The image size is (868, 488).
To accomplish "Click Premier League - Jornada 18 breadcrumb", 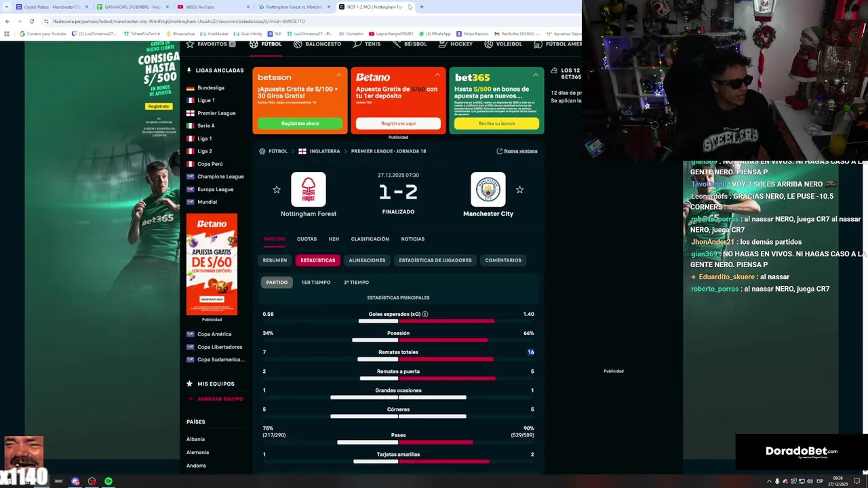I will pyautogui.click(x=389, y=151).
